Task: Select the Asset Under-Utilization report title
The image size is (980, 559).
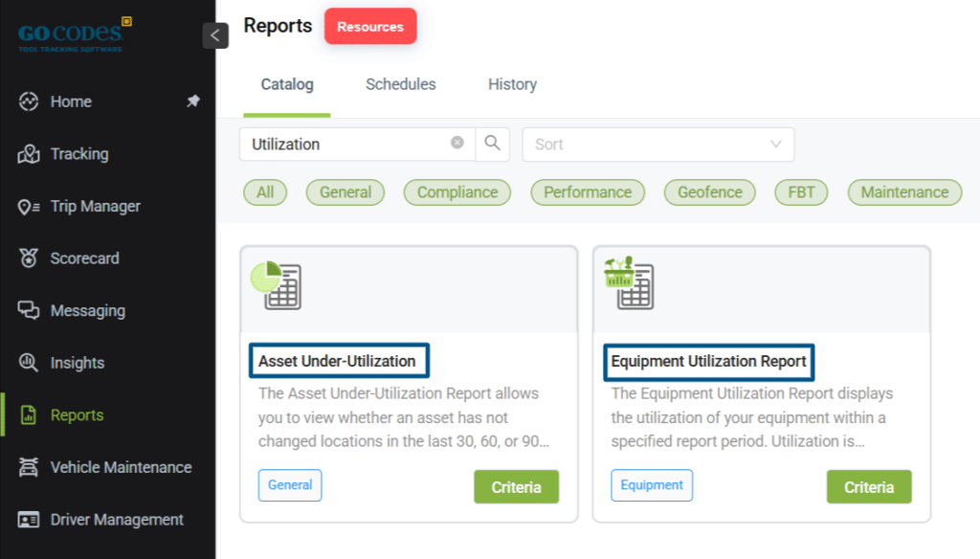Action: pyautogui.click(x=339, y=361)
